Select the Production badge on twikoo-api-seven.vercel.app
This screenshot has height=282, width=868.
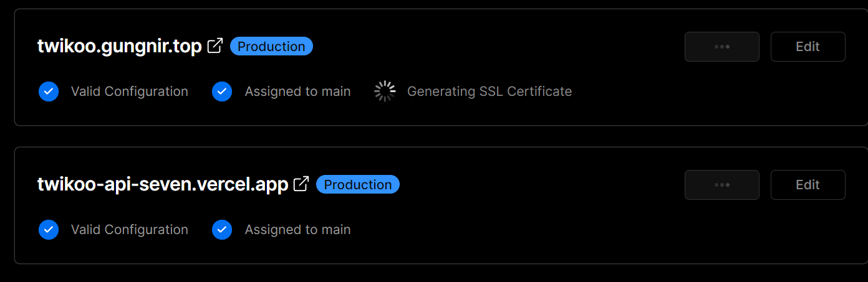pos(358,185)
